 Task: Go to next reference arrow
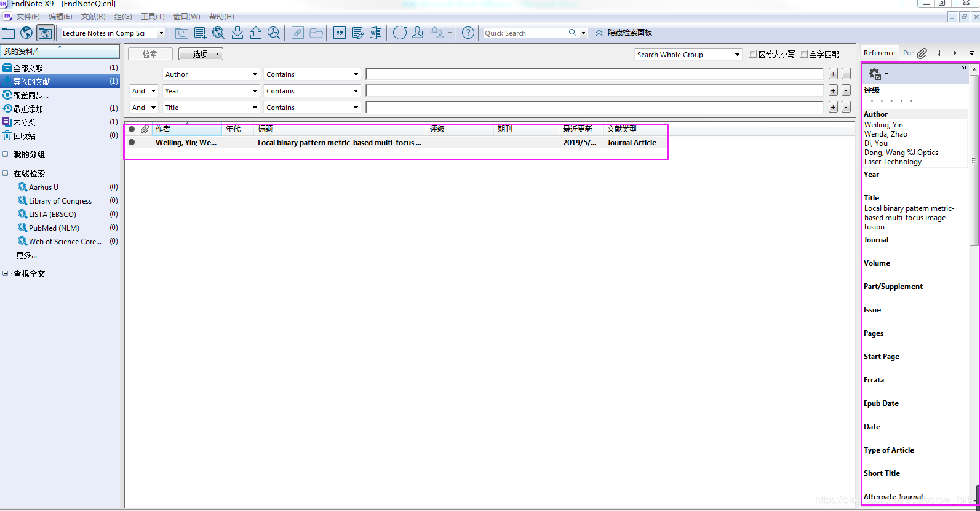pos(955,53)
